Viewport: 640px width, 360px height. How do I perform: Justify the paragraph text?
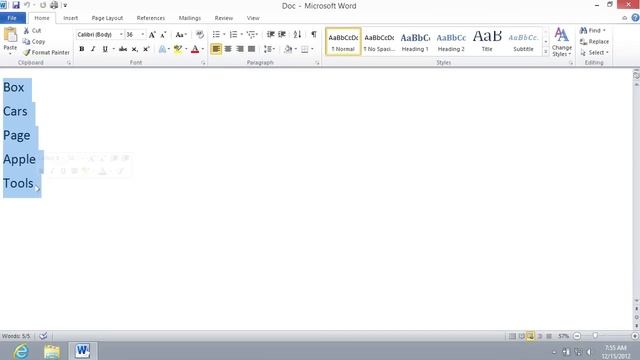coord(251,49)
